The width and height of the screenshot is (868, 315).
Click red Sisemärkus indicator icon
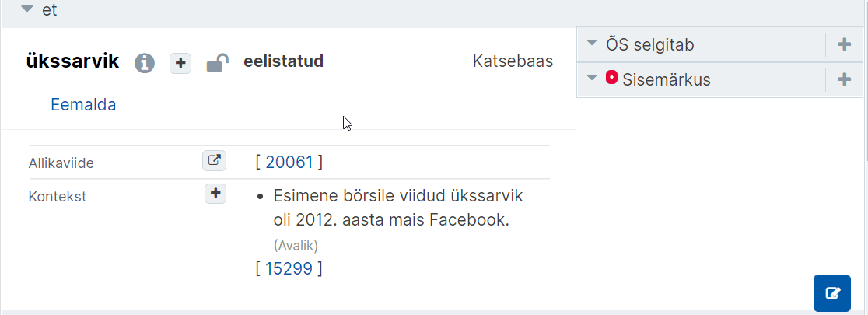pos(611,78)
